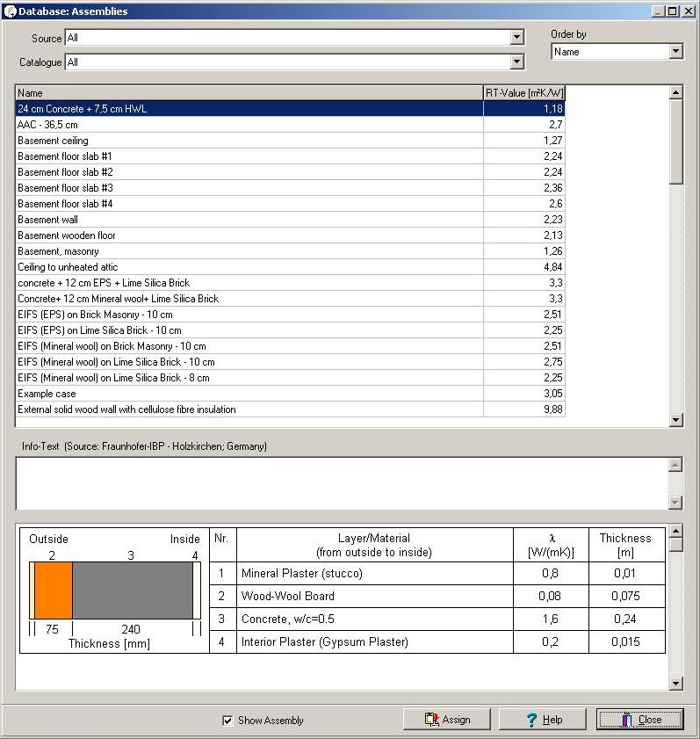Image resolution: width=700 pixels, height=739 pixels.
Task: Click the assembly panel scroll-up arrow
Action: [676, 531]
